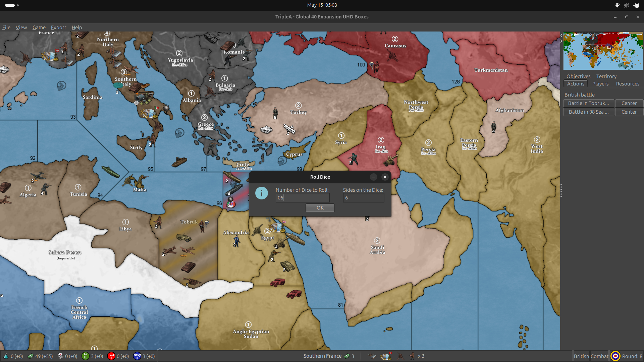
Task: Click the battleship in sea zone 96
Action: point(234,190)
